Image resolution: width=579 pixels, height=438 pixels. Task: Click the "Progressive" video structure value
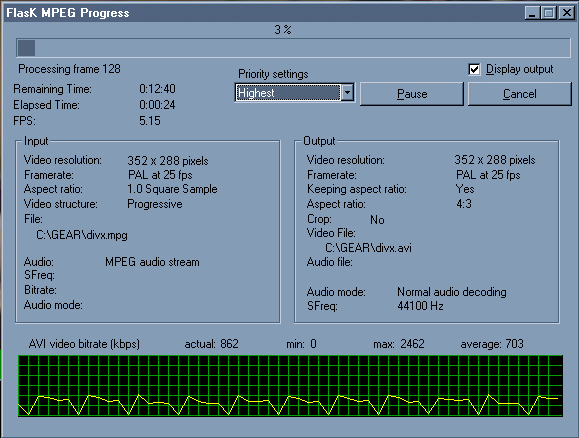155,204
